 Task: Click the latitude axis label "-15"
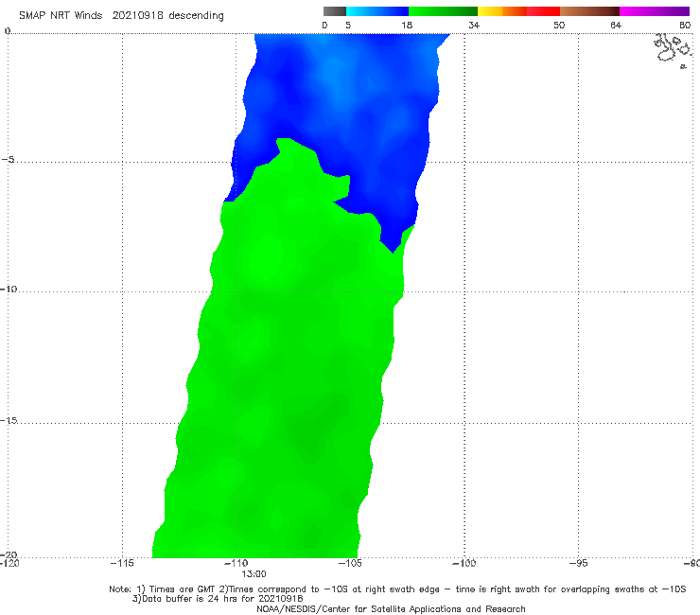pyautogui.click(x=9, y=420)
